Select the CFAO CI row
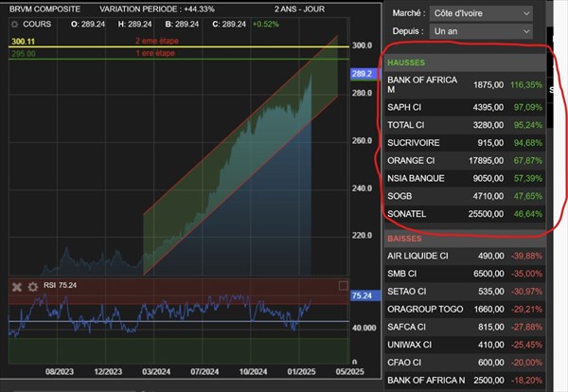568x392 pixels. click(x=465, y=363)
